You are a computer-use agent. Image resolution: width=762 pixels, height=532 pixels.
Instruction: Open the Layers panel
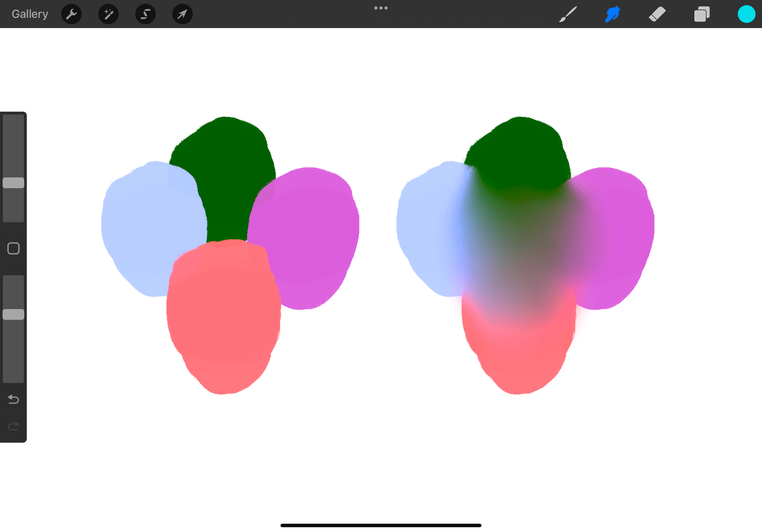[702, 14]
